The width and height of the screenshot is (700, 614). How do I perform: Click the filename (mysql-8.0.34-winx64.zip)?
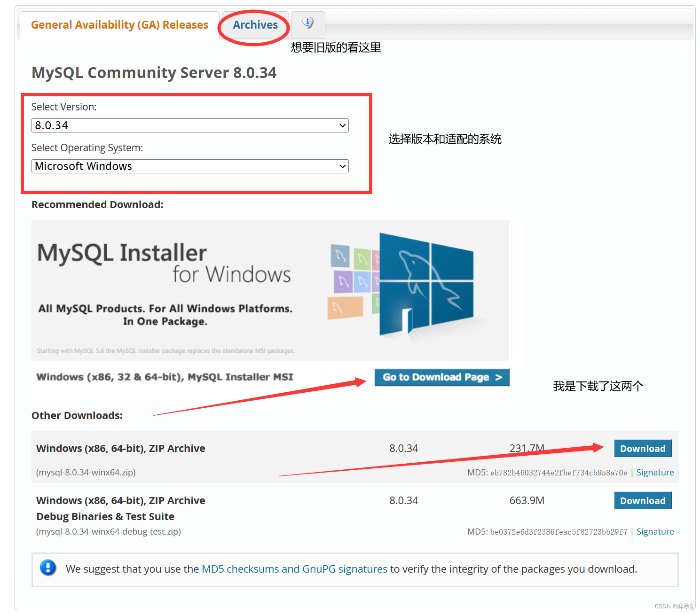[86, 473]
